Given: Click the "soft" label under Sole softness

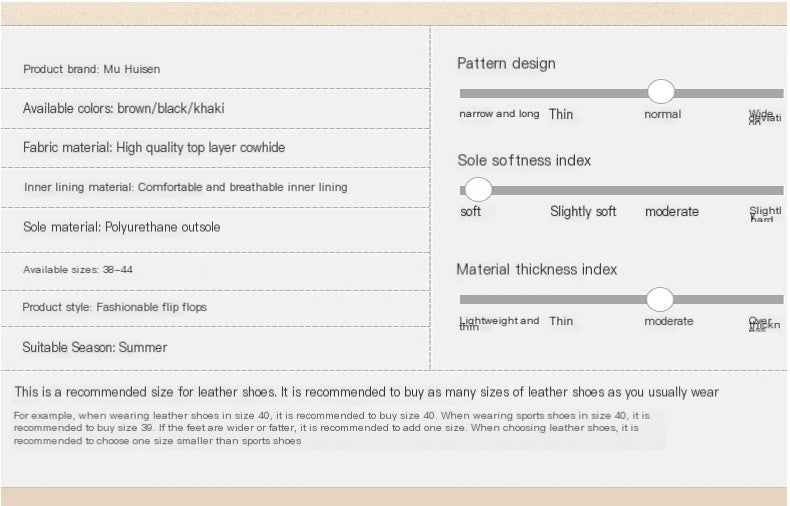Looking at the screenshot, I should 471,211.
